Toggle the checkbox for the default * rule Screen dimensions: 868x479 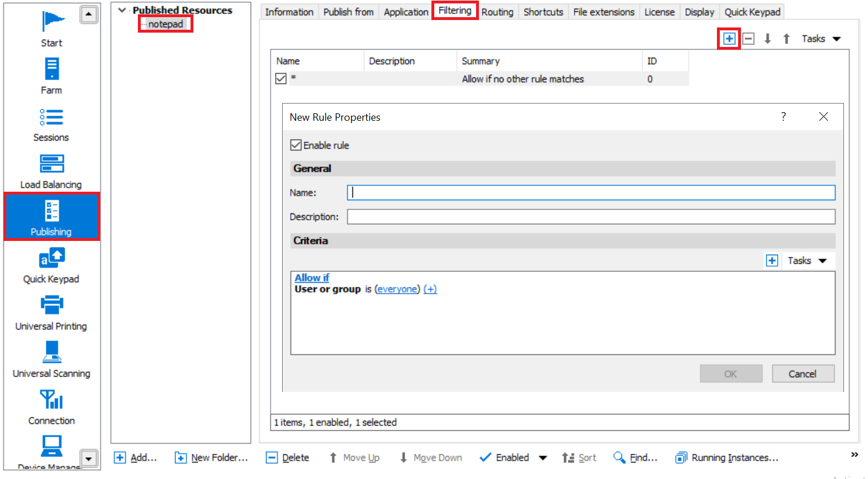pos(281,79)
